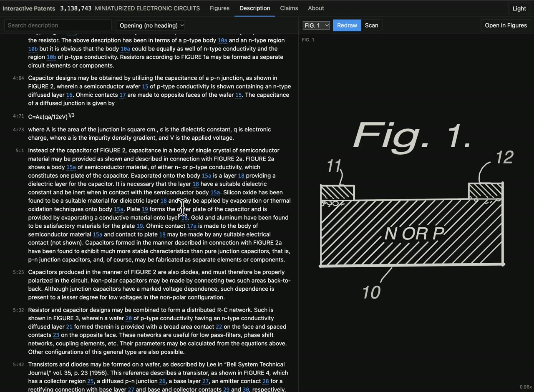Click line marker 4:64
This screenshot has height=392, width=534.
click(18, 78)
